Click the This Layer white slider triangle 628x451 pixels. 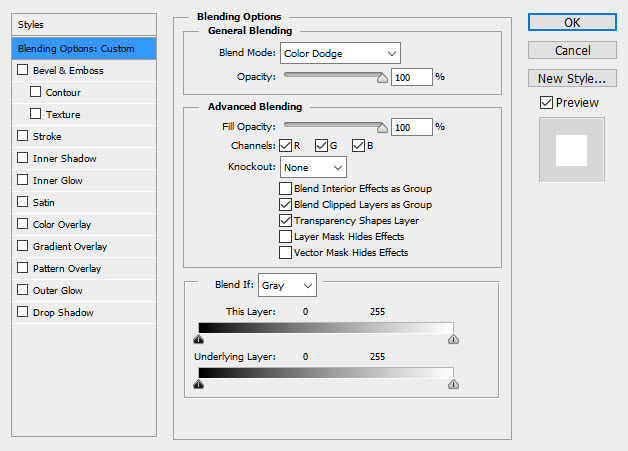point(453,340)
